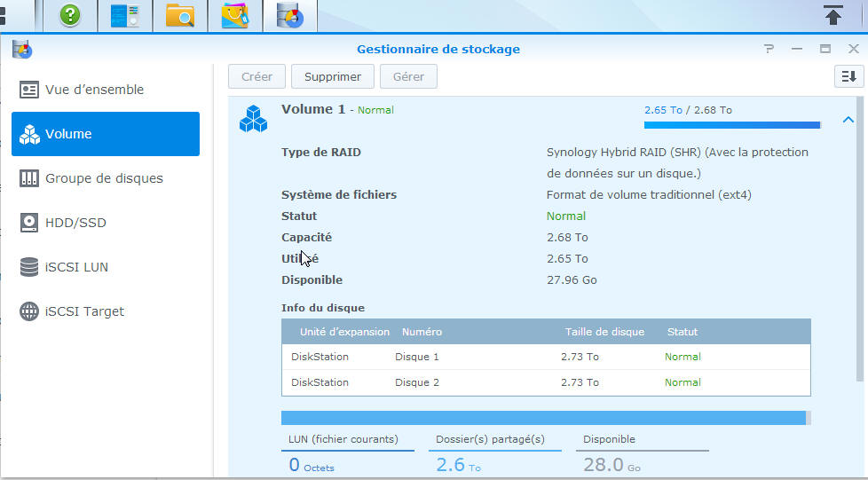Click the 2.6 To shared folders value
This screenshot has height=480, width=868.
[x=458, y=465]
